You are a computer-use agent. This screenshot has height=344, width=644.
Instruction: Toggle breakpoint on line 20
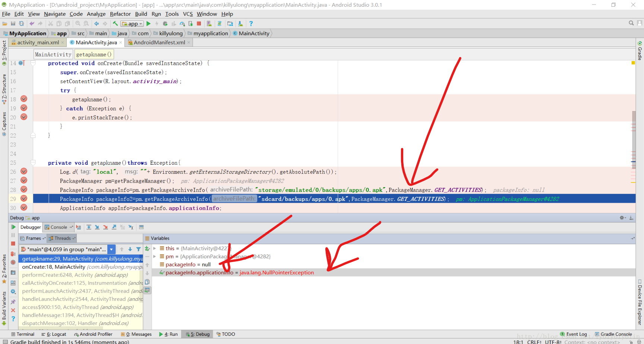pyautogui.click(x=24, y=117)
